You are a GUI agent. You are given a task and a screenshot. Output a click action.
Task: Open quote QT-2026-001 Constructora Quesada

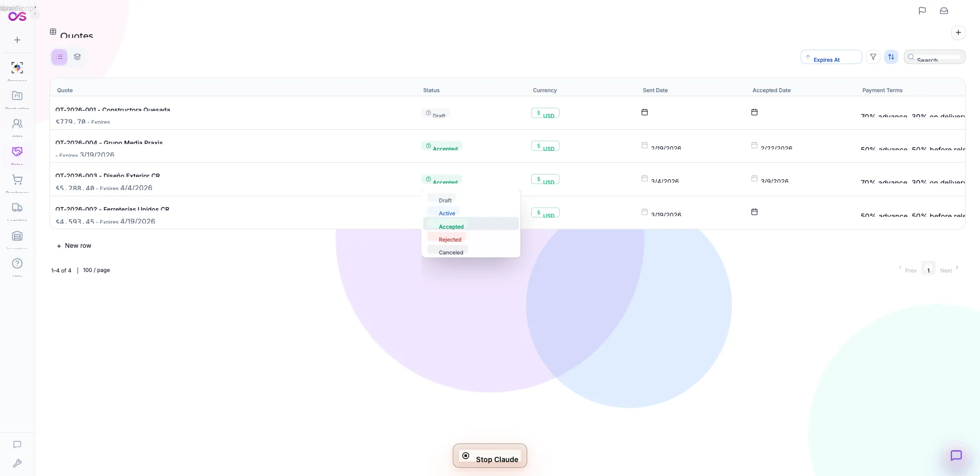(x=113, y=110)
